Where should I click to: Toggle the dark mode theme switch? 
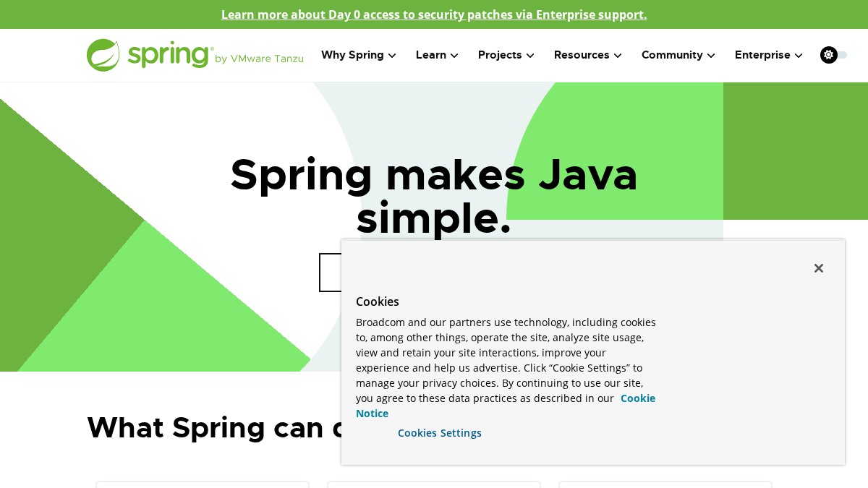[x=833, y=55]
